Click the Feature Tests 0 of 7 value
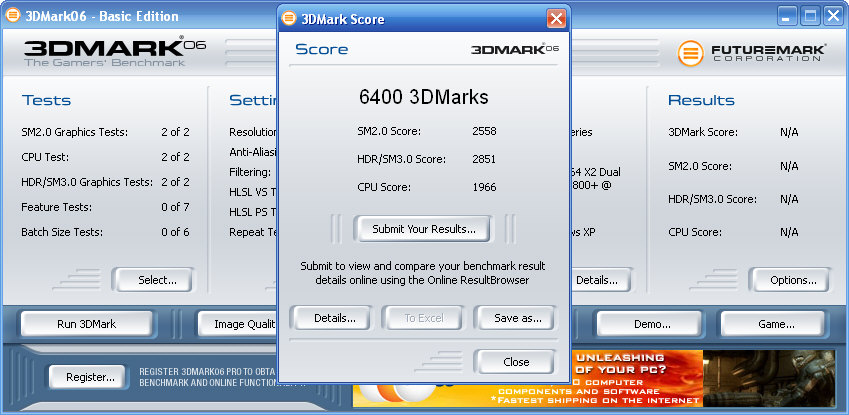849x415 pixels. (175, 207)
